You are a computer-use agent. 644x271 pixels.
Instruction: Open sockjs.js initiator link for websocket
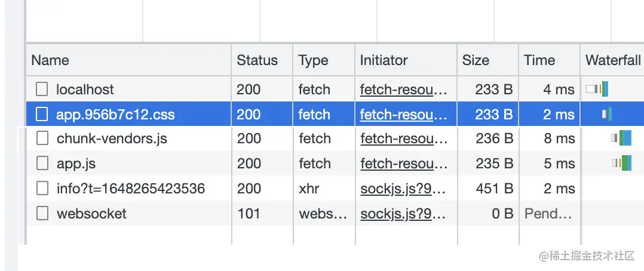[x=403, y=214]
